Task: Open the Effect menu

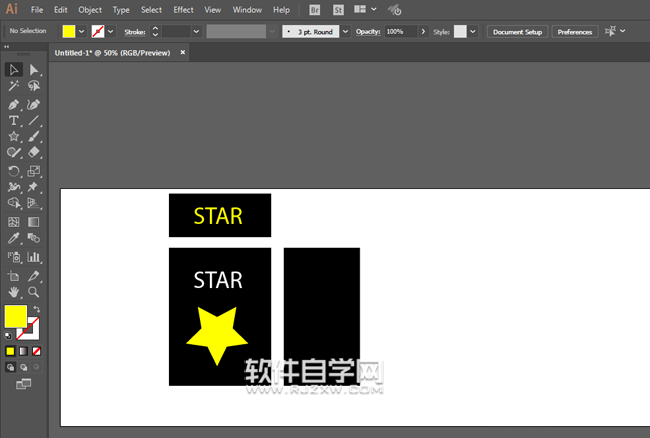Action: coord(183,9)
